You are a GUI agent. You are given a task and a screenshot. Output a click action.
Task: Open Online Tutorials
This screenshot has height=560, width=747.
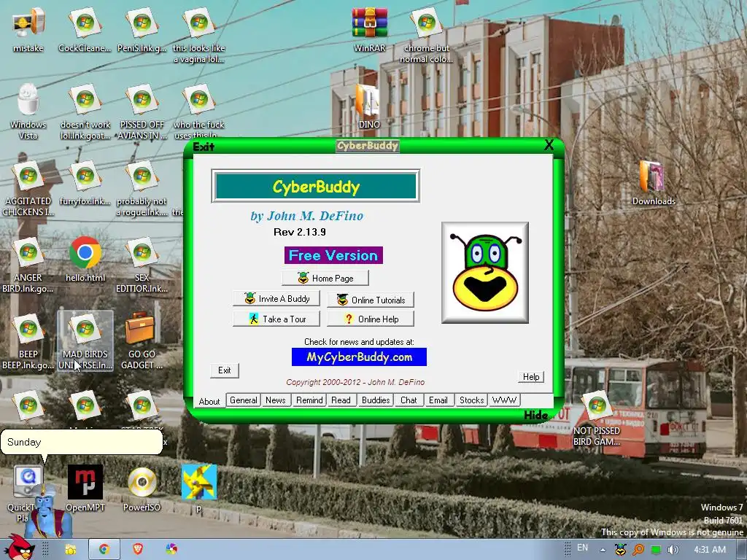[x=371, y=300]
